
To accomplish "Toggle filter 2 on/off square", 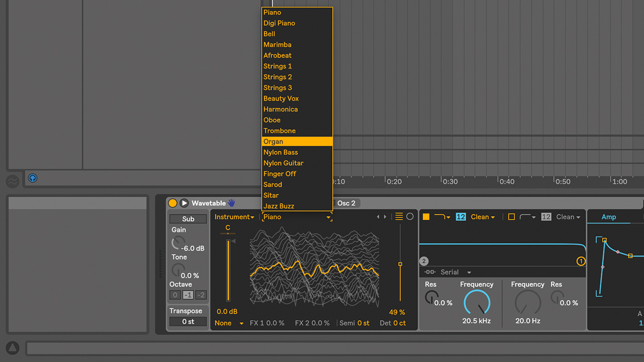I will pyautogui.click(x=511, y=217).
